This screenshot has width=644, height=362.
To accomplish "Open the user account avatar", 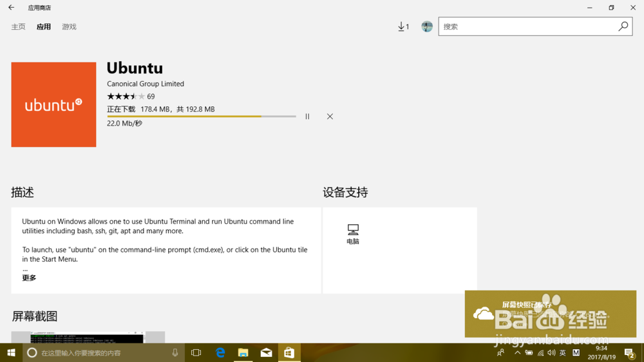I will click(427, 26).
